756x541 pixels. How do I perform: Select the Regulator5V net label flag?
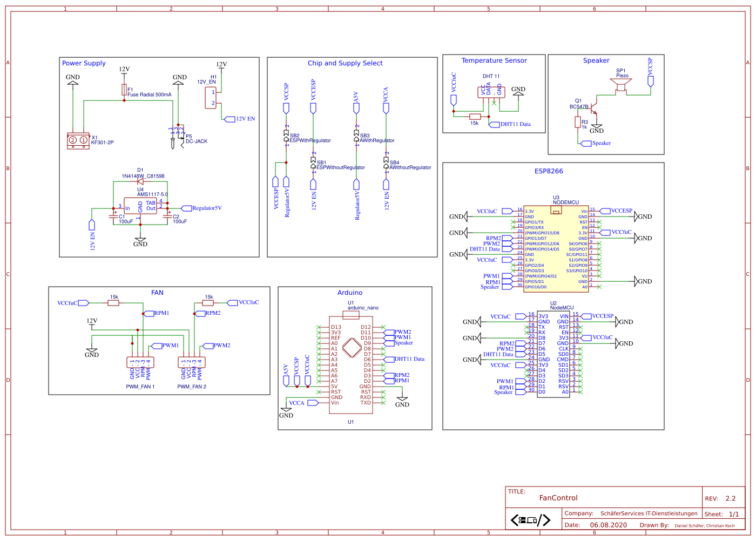(x=187, y=208)
